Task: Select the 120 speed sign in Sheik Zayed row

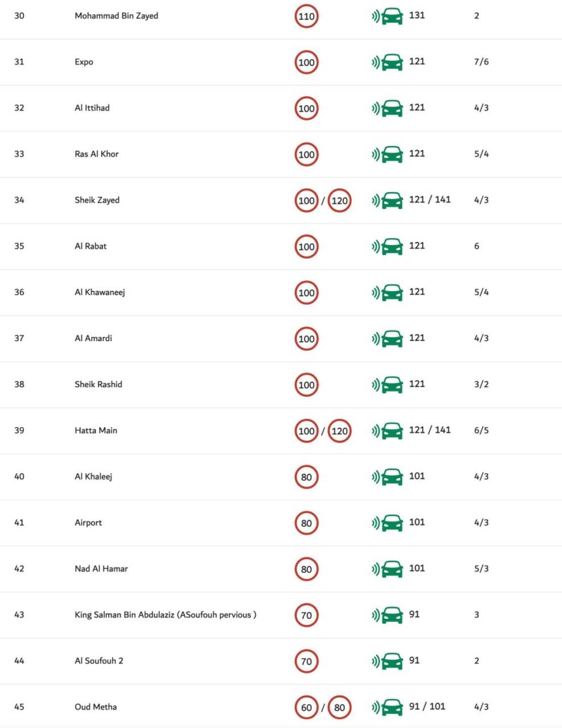Action: (x=340, y=200)
